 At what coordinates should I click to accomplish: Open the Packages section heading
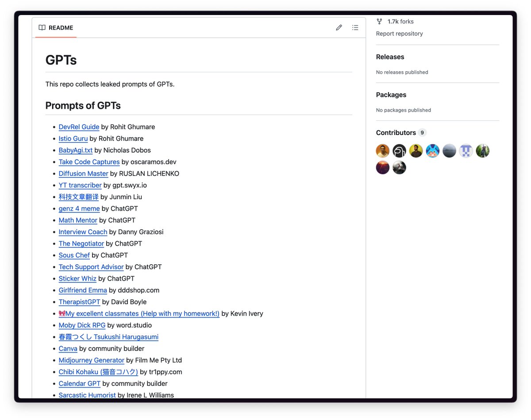(x=391, y=95)
